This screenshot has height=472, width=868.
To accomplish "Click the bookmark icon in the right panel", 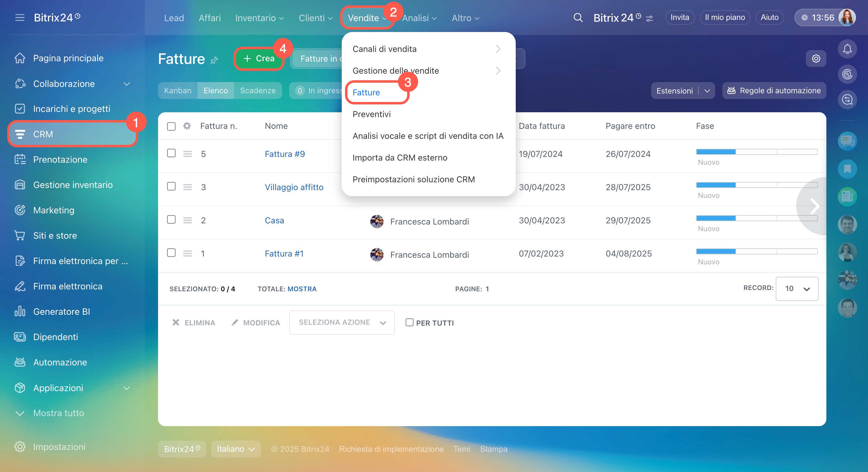I will point(847,169).
